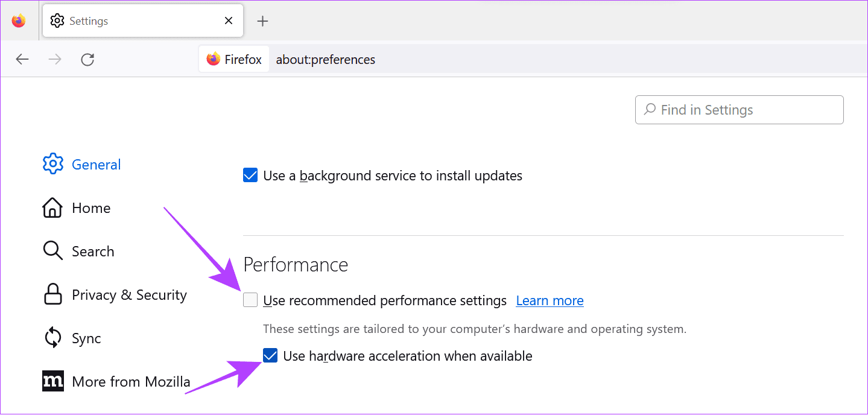
Task: Click the Home sidebar icon
Action: tap(52, 207)
